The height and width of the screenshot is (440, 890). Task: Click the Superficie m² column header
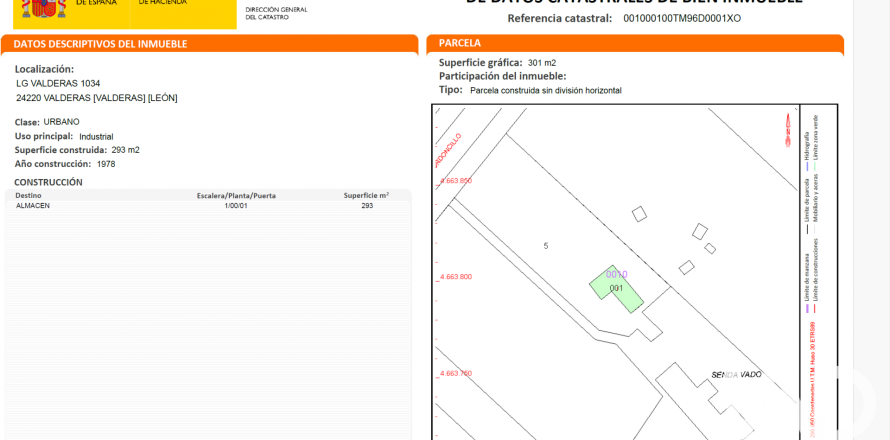coord(366,195)
